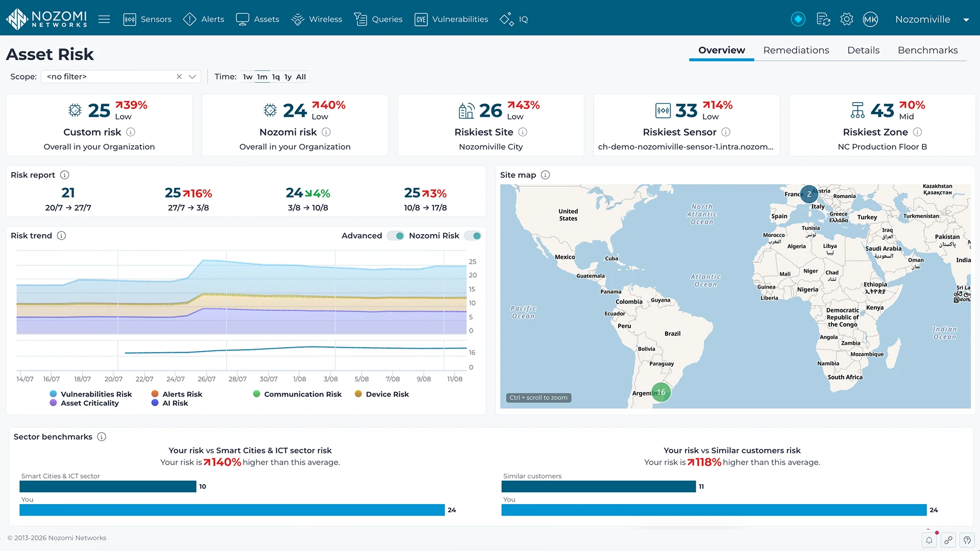Show info for Risk trend

61,236
